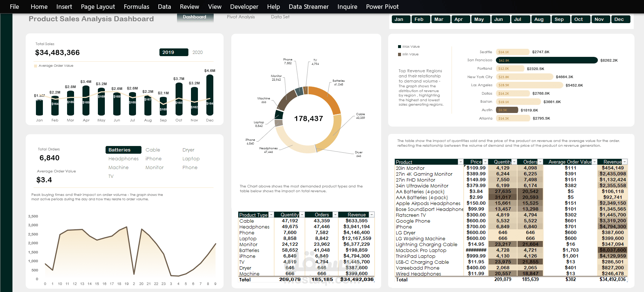This screenshot has width=644, height=292.
Task: Pick Sep in the month slicer
Action: point(561,19)
